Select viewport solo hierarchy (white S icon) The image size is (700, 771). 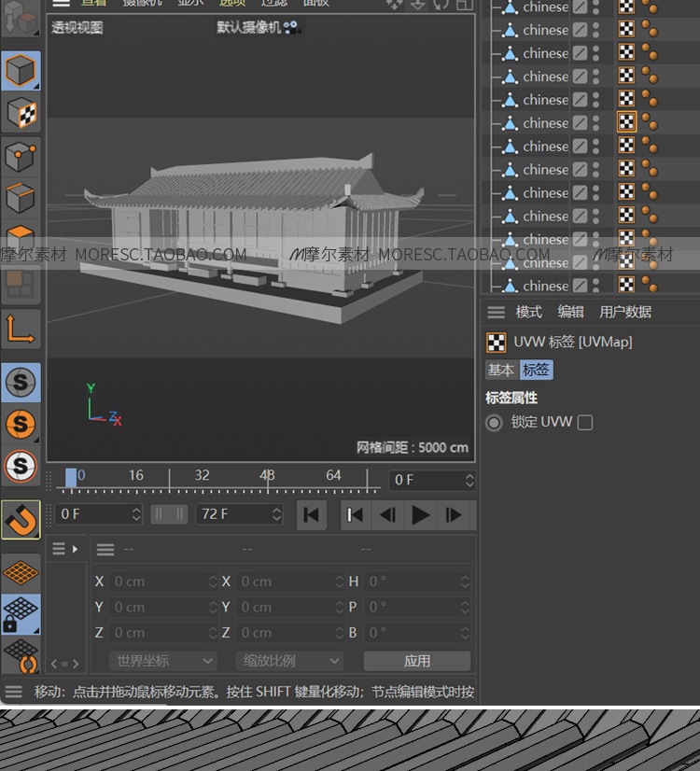(x=21, y=465)
